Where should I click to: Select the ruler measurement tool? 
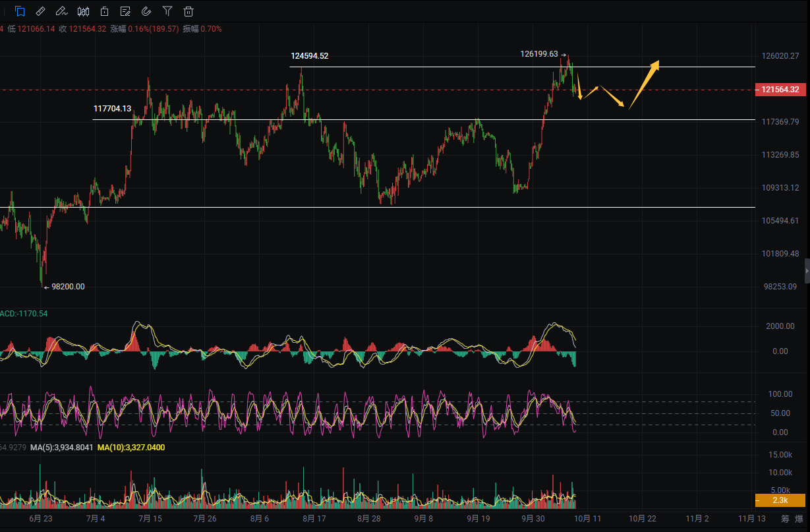tap(40, 11)
